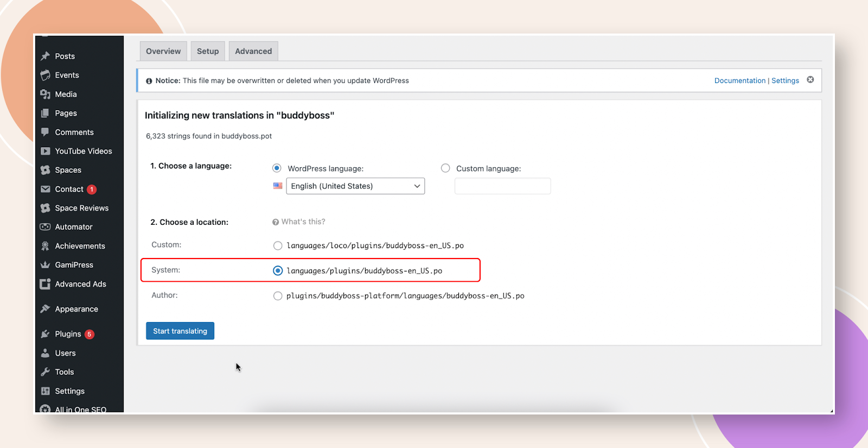This screenshot has width=868, height=448.
Task: Open the GamiPress menu item
Action: [x=74, y=265]
